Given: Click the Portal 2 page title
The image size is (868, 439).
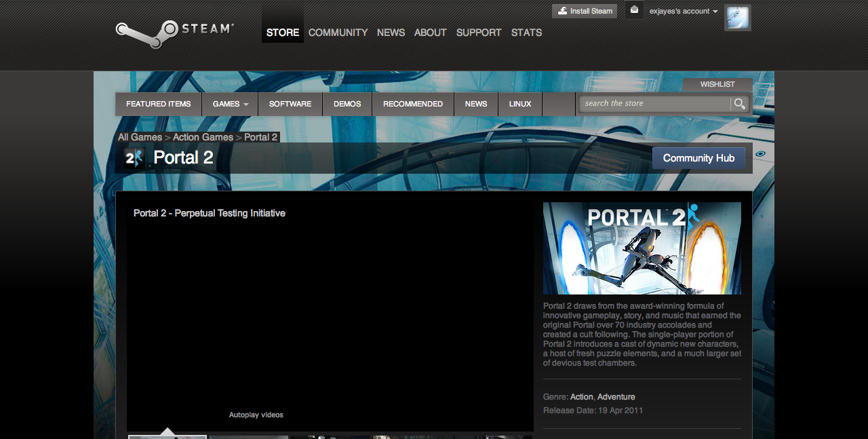Looking at the screenshot, I should coord(183,157).
